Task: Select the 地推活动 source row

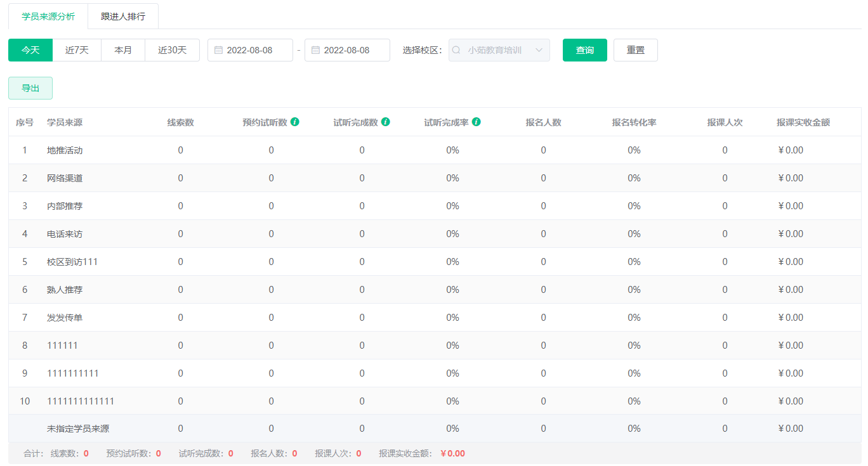Action: pos(65,150)
